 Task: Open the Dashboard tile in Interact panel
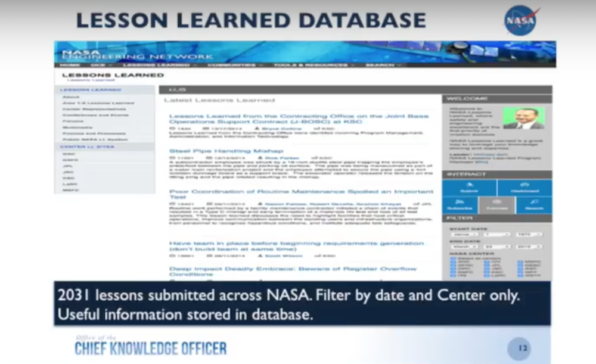click(x=524, y=187)
